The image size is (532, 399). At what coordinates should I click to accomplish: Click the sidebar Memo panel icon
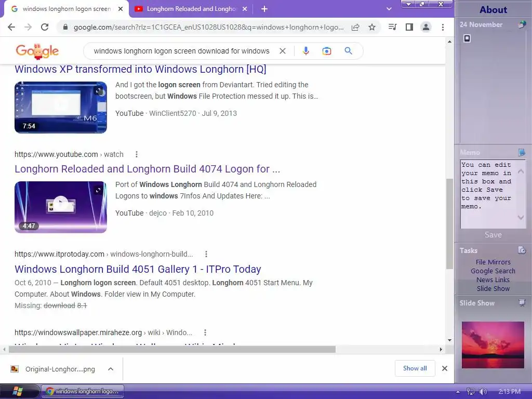click(x=522, y=152)
